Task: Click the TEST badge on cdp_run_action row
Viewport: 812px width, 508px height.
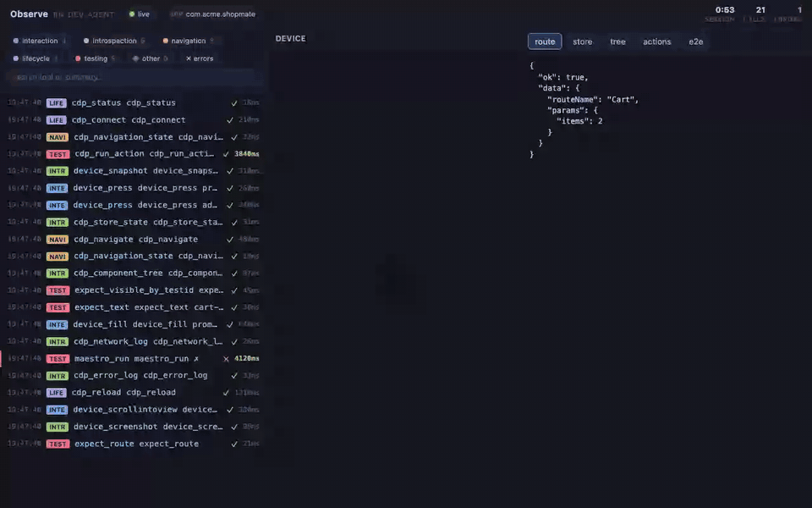Action: pos(58,154)
